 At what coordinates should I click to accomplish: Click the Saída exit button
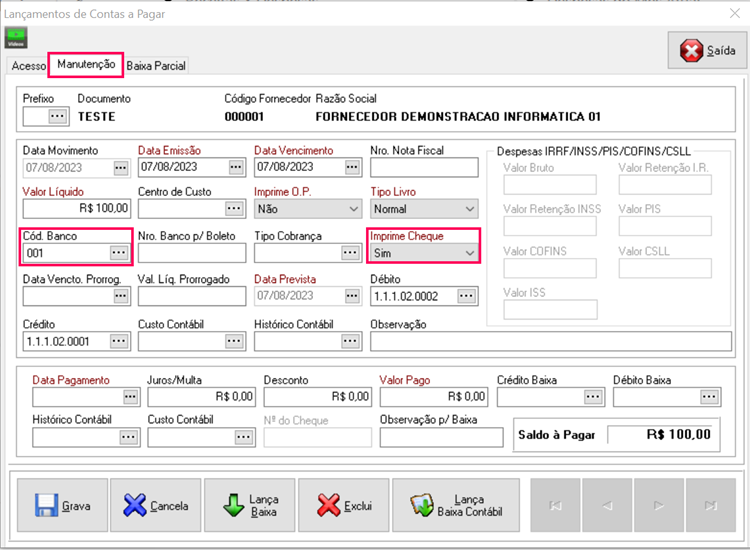[x=708, y=51]
